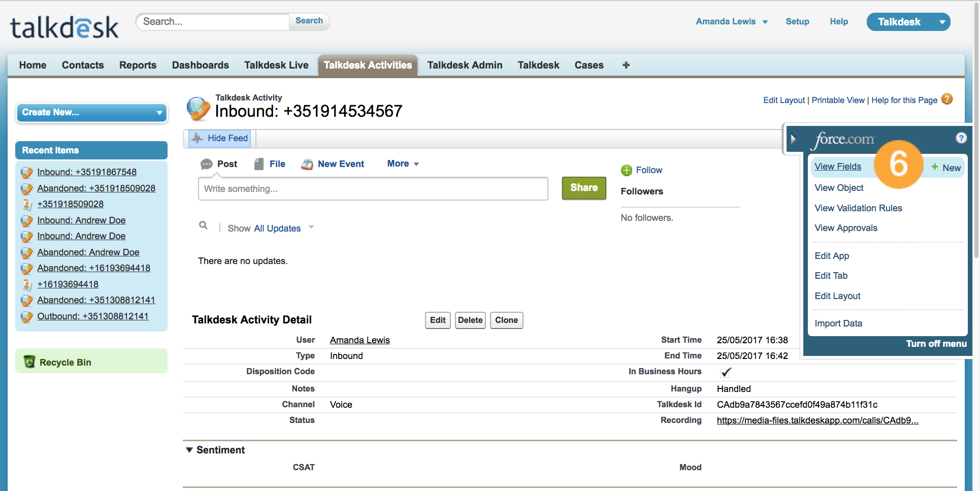980x491 pixels.
Task: Open the Talkdesk Admin tab
Action: point(465,65)
